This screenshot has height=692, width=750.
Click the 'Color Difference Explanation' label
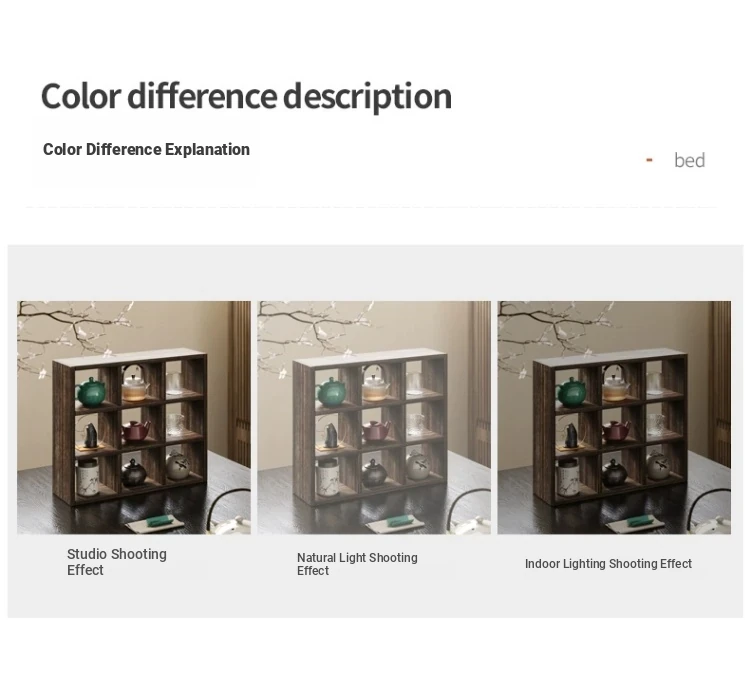[x=146, y=150]
